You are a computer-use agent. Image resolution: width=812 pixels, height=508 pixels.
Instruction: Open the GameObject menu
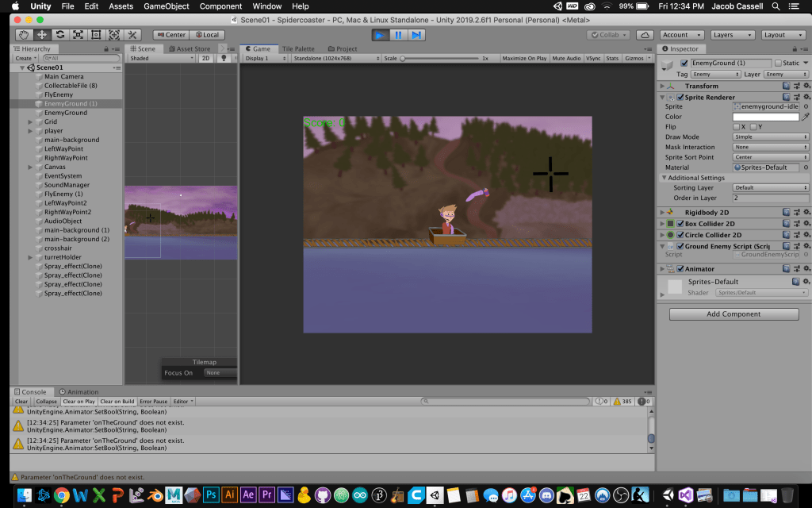pyautogui.click(x=166, y=6)
